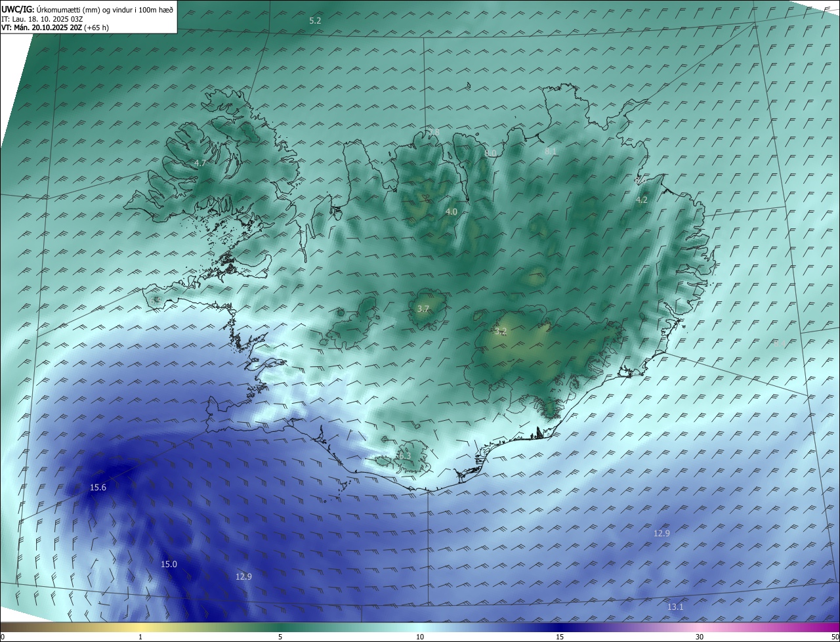Click the title "UWC/IG: Úrkomumætti (mm) og vindur"
The width and height of the screenshot is (840, 642).
pyautogui.click(x=87, y=9)
